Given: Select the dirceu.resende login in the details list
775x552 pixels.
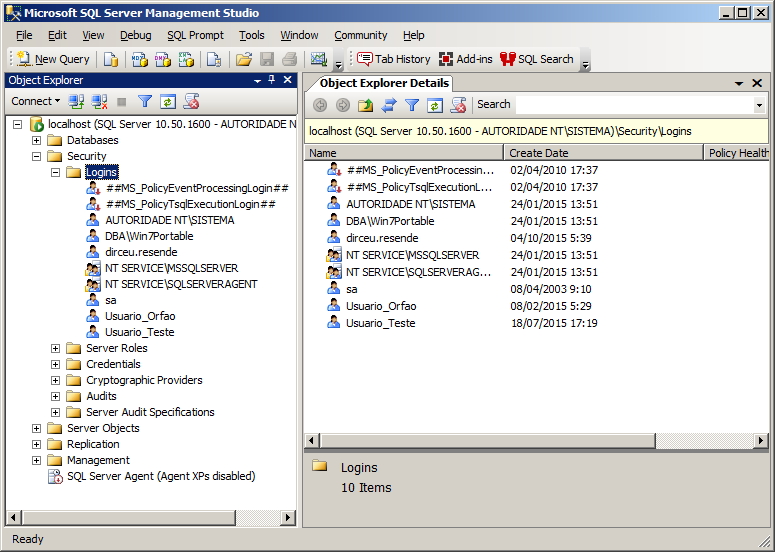Looking at the screenshot, I should click(x=382, y=238).
